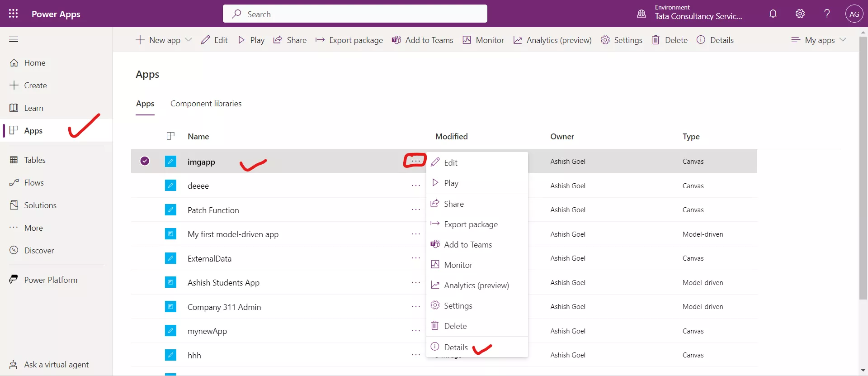Switch to Component libraries tab
Viewport: 868px width, 376px height.
206,104
